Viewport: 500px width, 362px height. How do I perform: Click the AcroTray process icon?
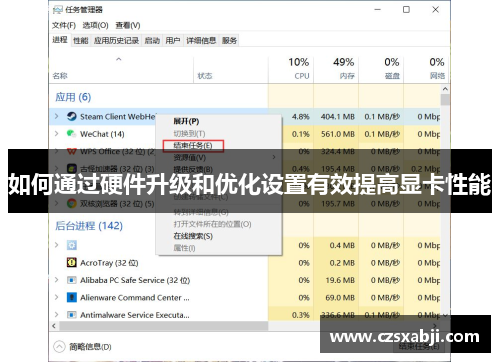point(71,263)
